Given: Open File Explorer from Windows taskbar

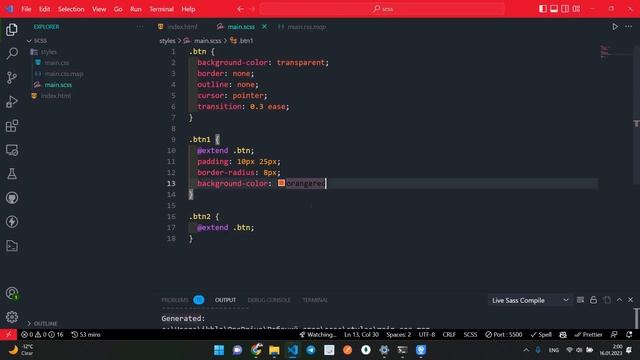Looking at the screenshot, I should (274, 350).
